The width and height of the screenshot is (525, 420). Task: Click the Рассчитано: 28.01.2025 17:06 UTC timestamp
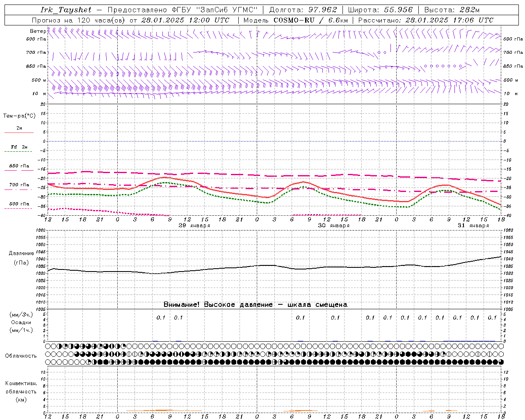(426, 20)
